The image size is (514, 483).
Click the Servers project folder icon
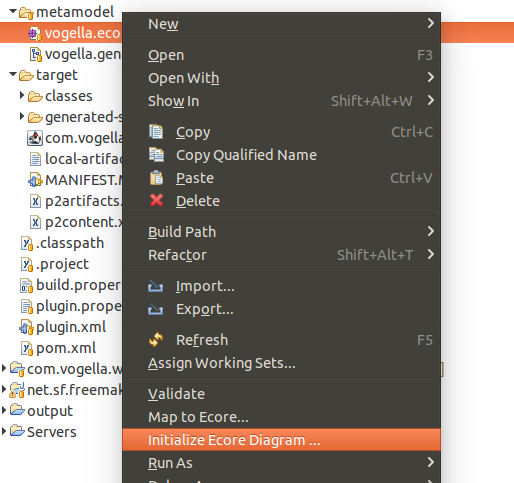click(17, 431)
